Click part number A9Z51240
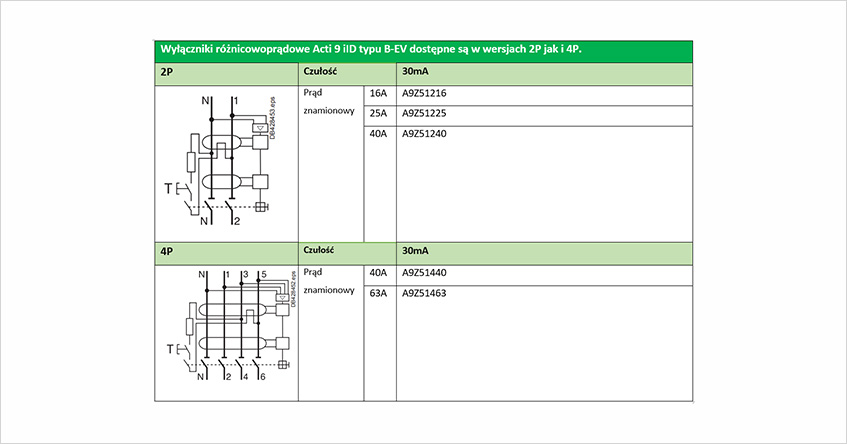Viewport: 847px width, 444px height. 424,133
